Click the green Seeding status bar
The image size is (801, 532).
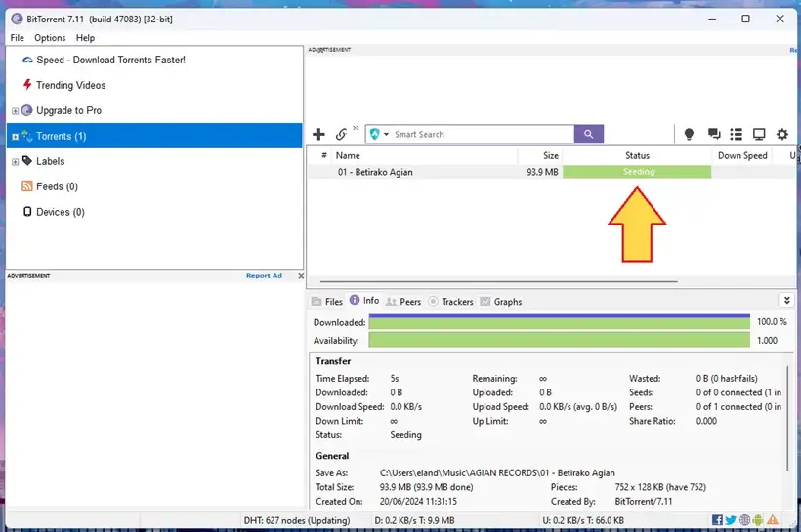(x=637, y=172)
